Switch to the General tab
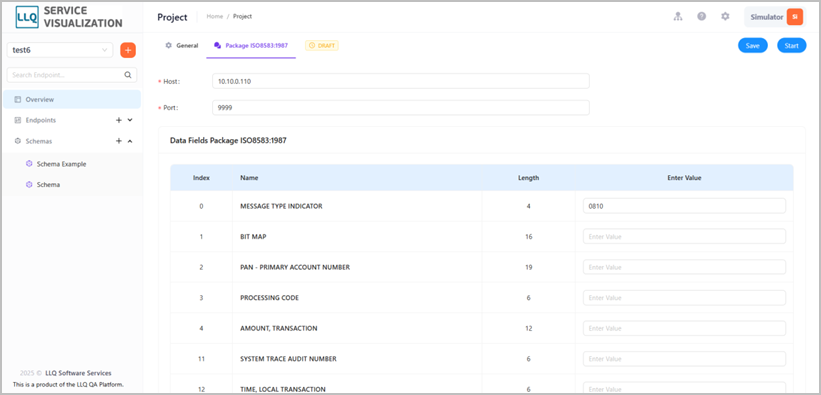 pyautogui.click(x=182, y=46)
